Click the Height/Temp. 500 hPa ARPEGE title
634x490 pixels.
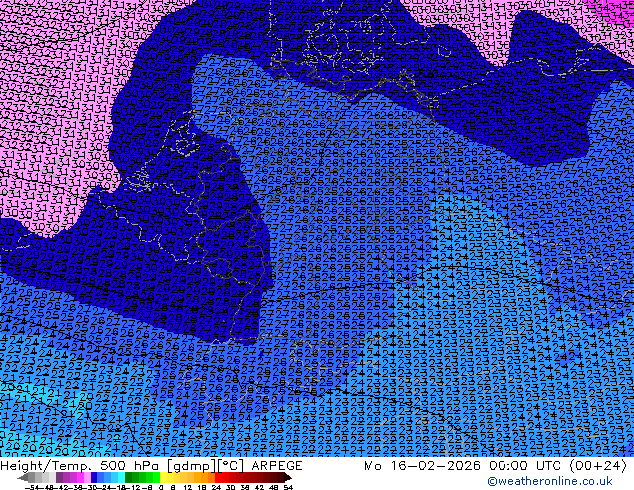click(x=151, y=466)
